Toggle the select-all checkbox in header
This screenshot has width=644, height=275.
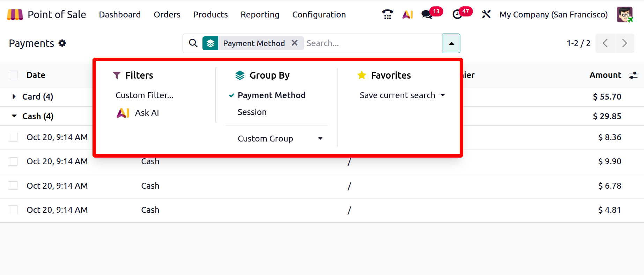[13, 75]
